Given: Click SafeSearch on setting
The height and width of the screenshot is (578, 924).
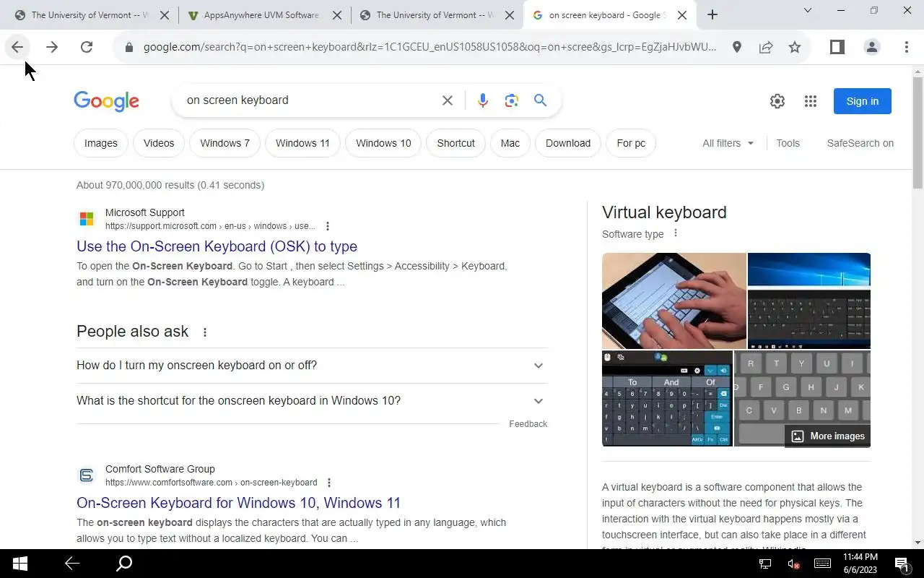Looking at the screenshot, I should pyautogui.click(x=860, y=143).
